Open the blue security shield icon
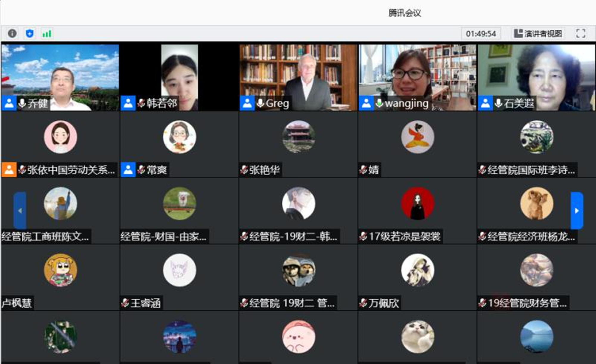The height and width of the screenshot is (364, 596). tap(30, 33)
